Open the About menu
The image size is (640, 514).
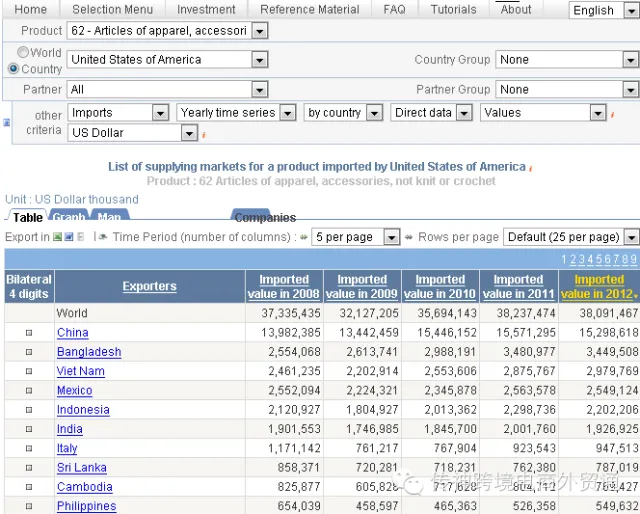point(516,9)
